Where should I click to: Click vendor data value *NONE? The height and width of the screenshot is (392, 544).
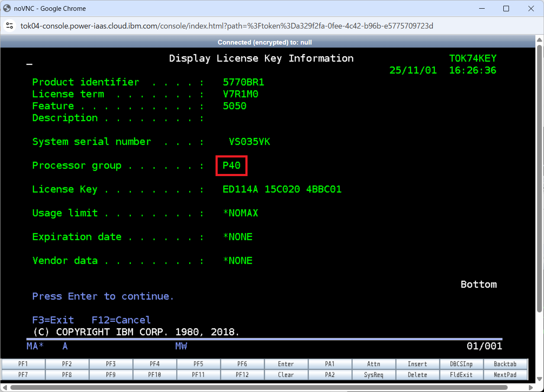(x=238, y=260)
